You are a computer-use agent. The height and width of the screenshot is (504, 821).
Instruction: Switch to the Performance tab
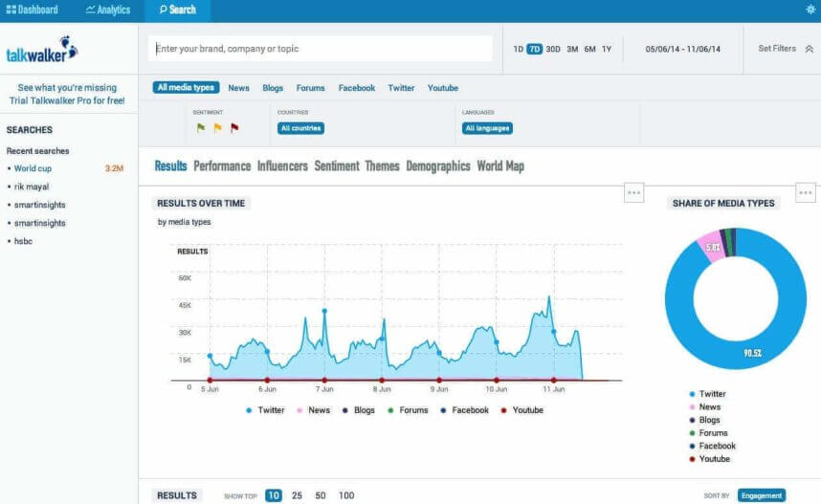point(222,165)
